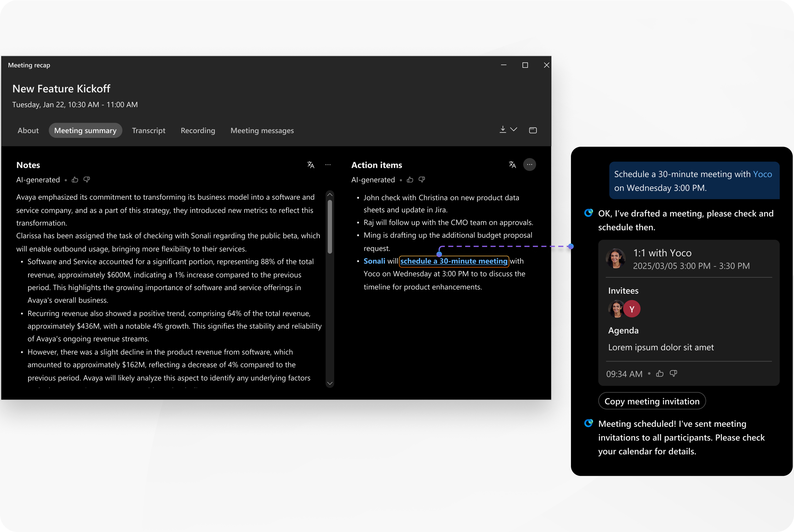Click the Y invitee avatar badge

632,309
